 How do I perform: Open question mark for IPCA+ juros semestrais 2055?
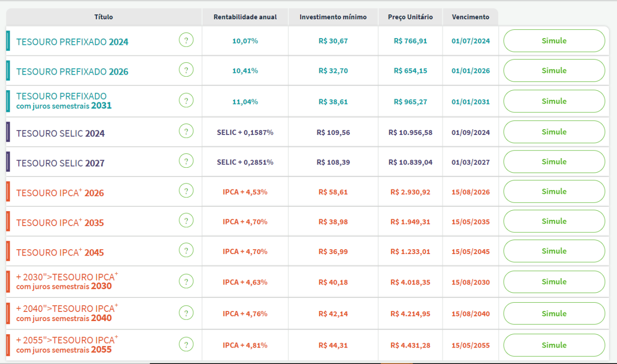(x=186, y=345)
